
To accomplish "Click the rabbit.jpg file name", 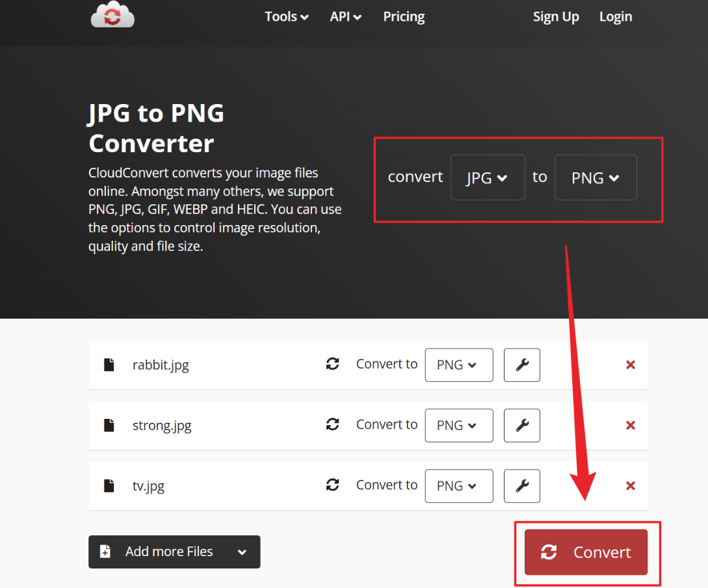I will click(161, 365).
